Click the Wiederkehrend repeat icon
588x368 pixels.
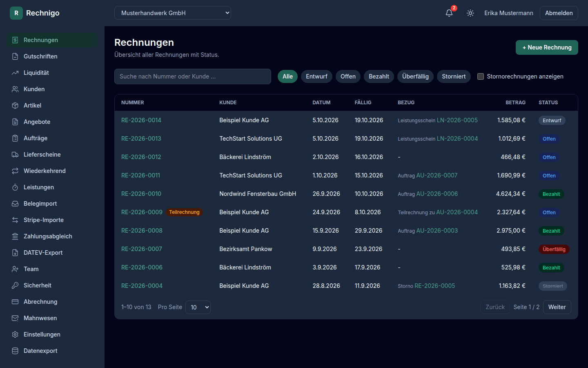(x=15, y=171)
